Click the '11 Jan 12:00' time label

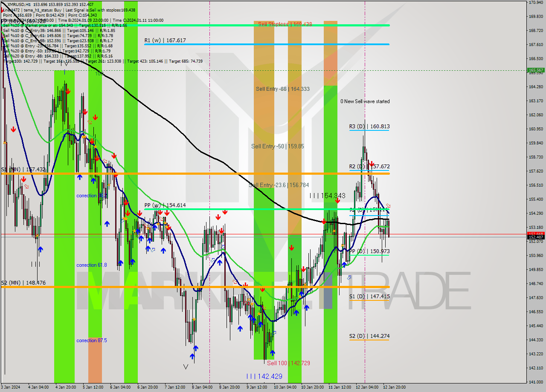[340, 387]
